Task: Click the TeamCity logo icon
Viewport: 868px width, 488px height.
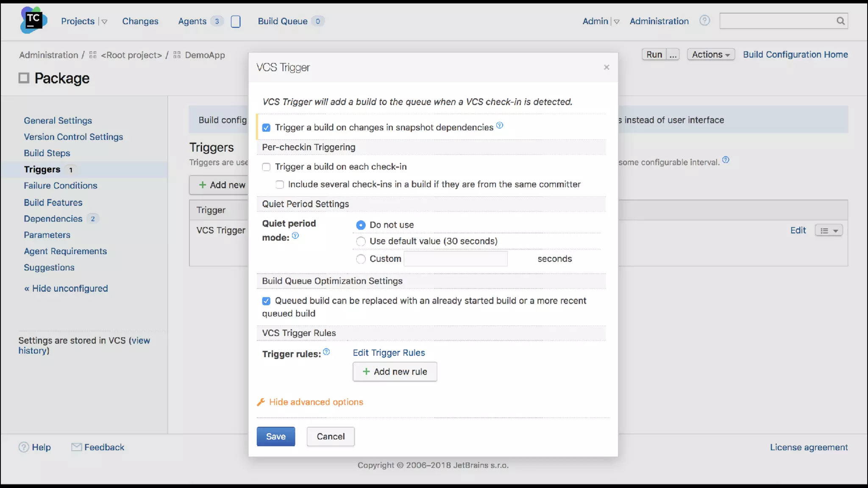Action: click(x=33, y=20)
